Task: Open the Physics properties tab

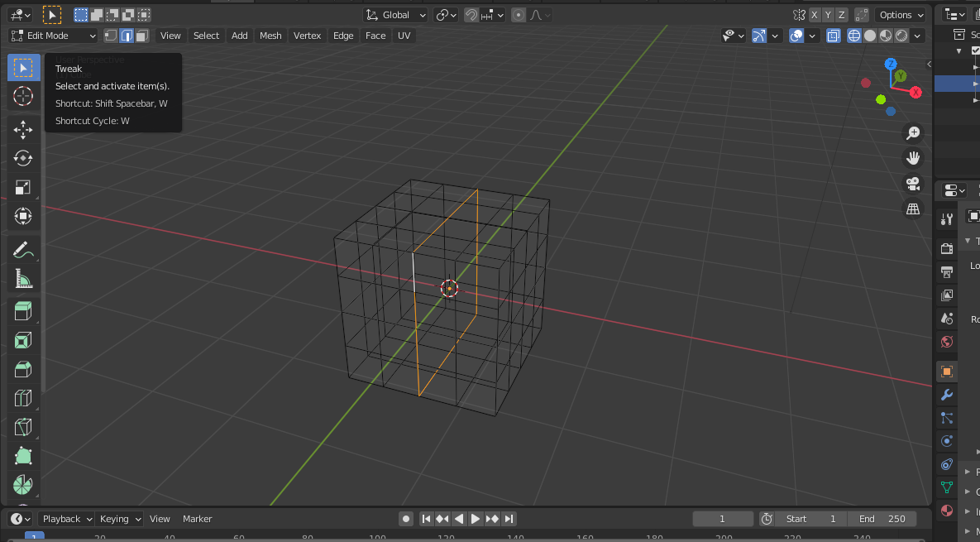Action: point(947,441)
